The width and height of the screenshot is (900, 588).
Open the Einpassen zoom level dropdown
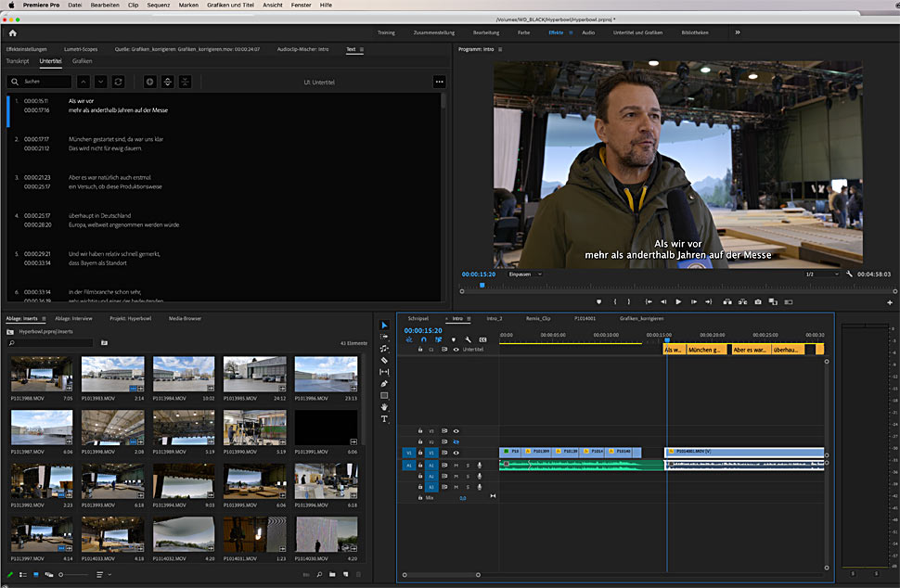[x=525, y=275]
